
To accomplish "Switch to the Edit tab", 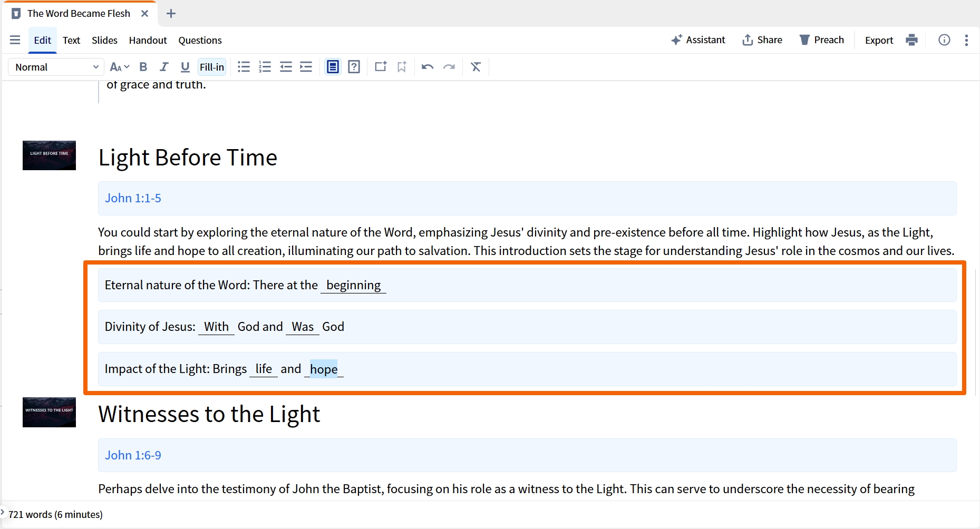I will click(42, 40).
